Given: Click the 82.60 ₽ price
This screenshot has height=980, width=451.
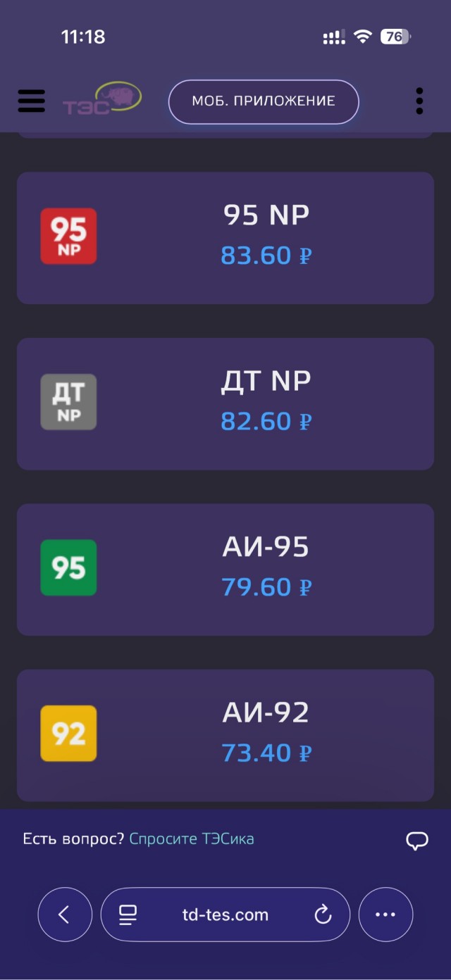Looking at the screenshot, I should click(x=266, y=422).
